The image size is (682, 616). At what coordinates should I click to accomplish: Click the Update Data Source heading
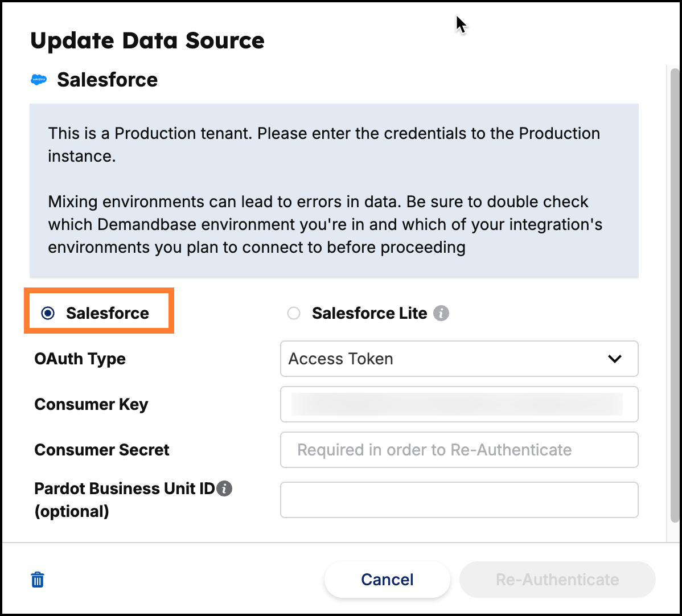click(x=147, y=40)
